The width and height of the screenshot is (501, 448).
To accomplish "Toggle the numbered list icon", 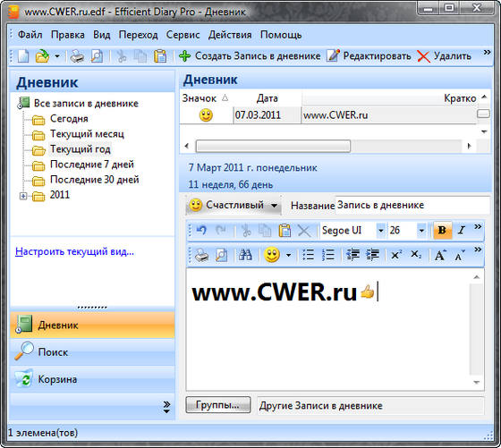I will point(327,255).
